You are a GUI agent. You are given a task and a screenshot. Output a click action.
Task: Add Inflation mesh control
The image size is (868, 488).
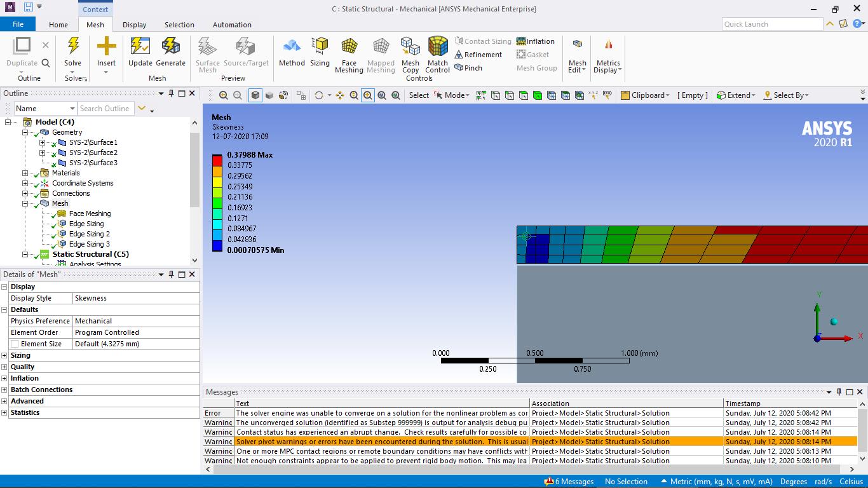[x=536, y=41]
